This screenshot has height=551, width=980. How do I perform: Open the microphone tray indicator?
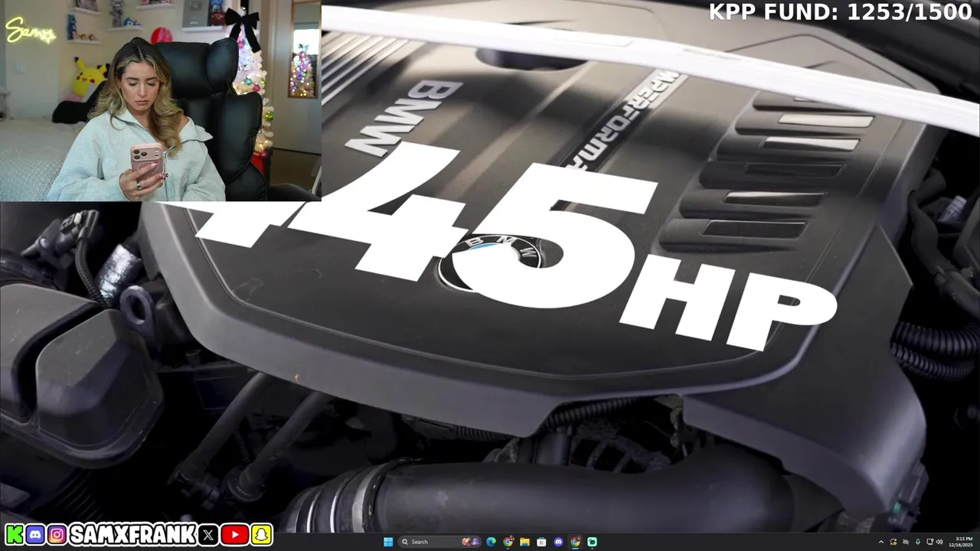pos(918,542)
